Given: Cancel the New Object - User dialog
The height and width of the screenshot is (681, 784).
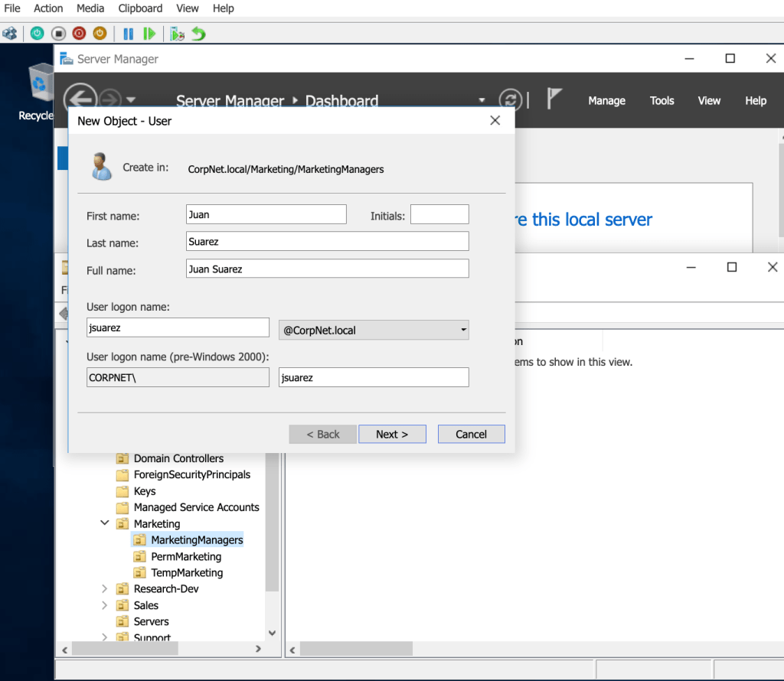Looking at the screenshot, I should tap(471, 434).
